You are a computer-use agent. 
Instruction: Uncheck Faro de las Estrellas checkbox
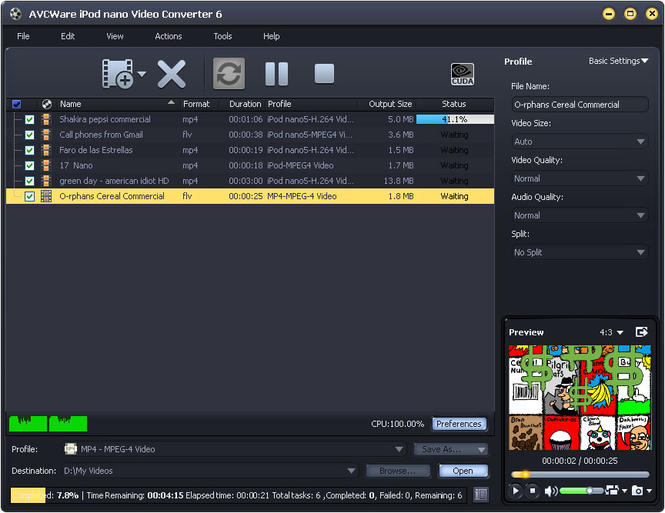tap(29, 150)
